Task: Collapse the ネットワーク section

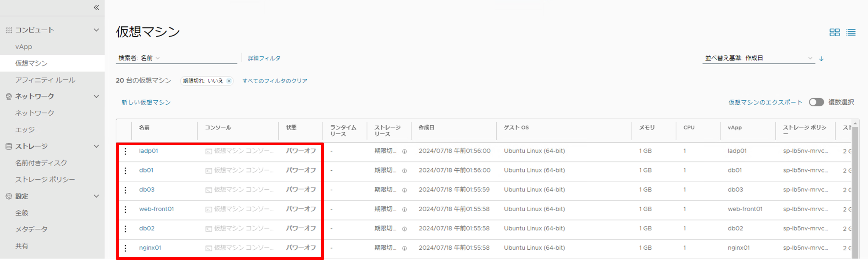Action: tap(96, 96)
